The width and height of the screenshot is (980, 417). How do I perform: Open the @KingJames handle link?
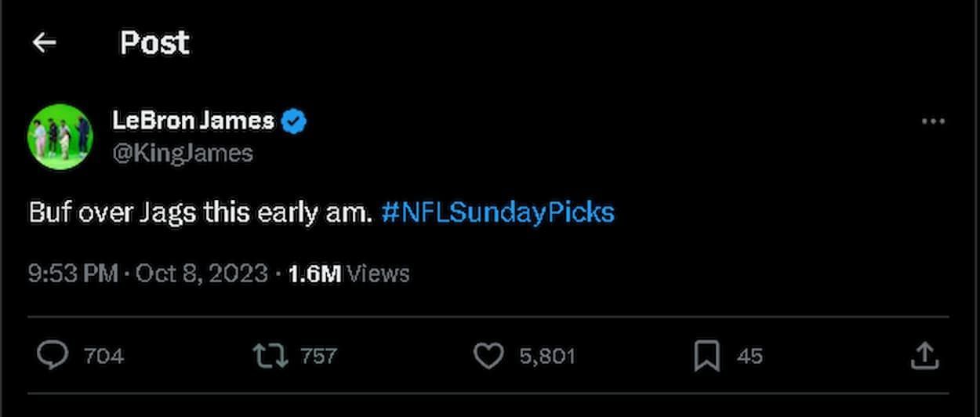pyautogui.click(x=183, y=152)
